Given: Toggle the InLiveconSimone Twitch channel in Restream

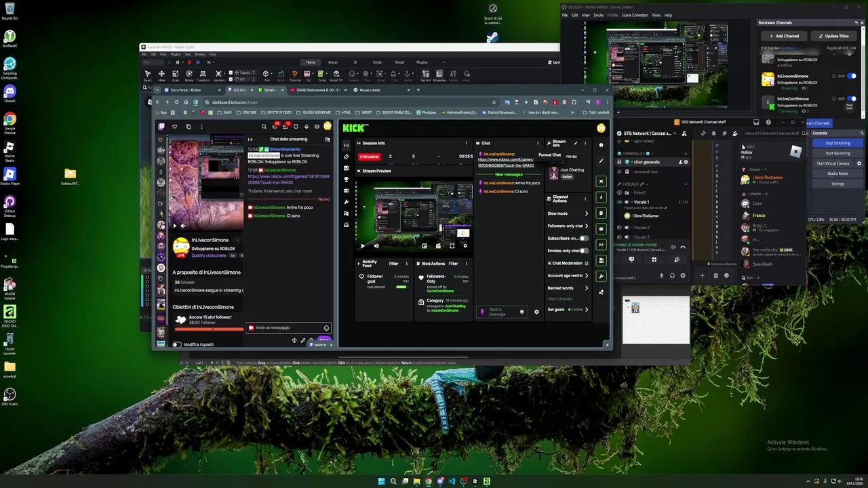Looking at the screenshot, I should pyautogui.click(x=852, y=76).
